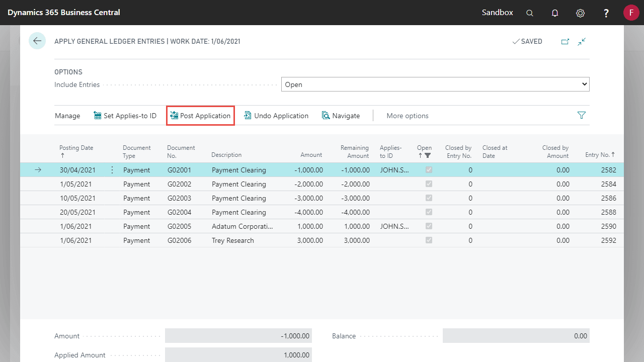Click Post Application action
This screenshot has height=362, width=644.
200,116
